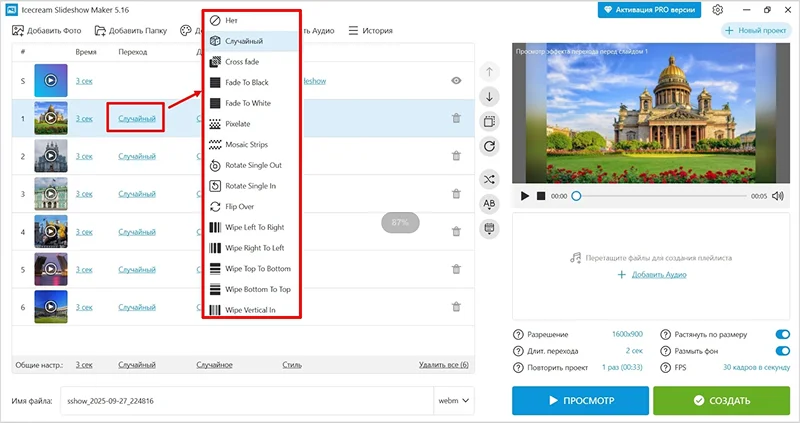Open transition dropdown for slide 2
The height and width of the screenshot is (423, 800).
(x=137, y=156)
